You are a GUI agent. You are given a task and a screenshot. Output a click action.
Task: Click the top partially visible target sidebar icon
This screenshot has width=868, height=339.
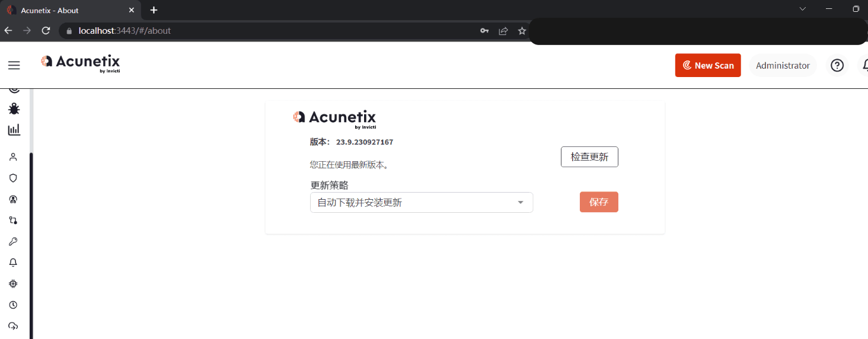click(14, 90)
